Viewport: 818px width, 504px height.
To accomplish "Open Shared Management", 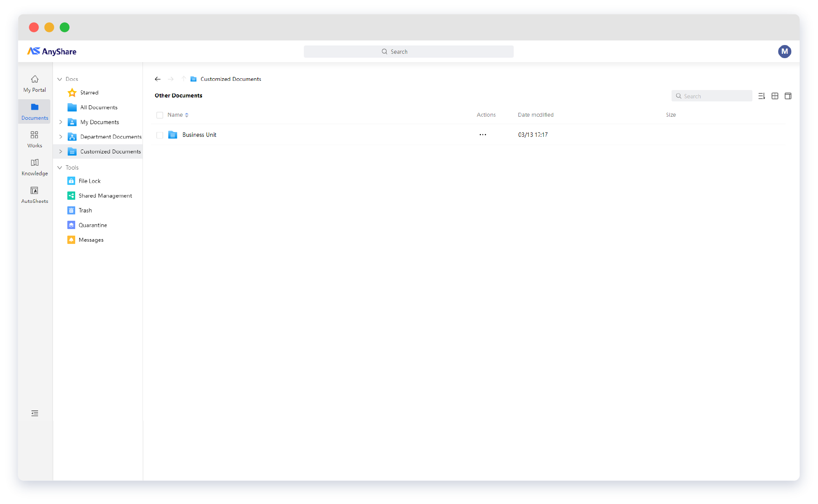I will (105, 195).
